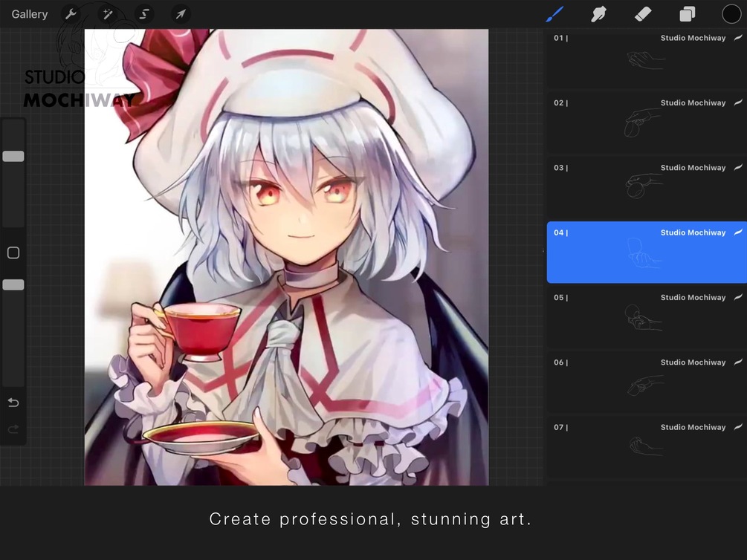
Task: Undo the last action with the arrow
Action: tap(13, 403)
